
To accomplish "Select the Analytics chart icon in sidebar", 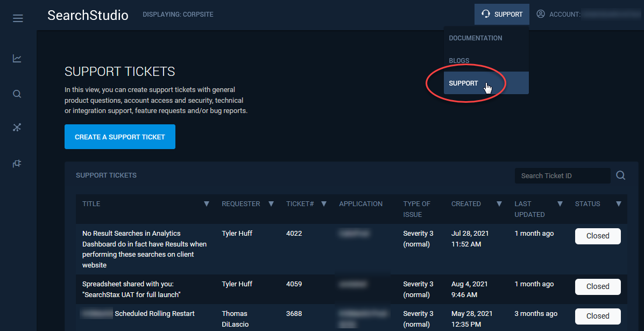I will (x=17, y=58).
